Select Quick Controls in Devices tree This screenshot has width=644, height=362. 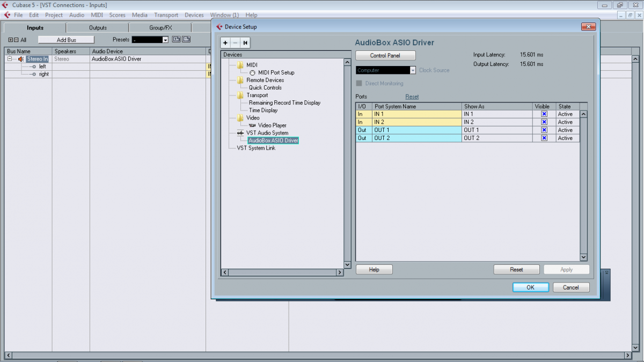click(265, 88)
